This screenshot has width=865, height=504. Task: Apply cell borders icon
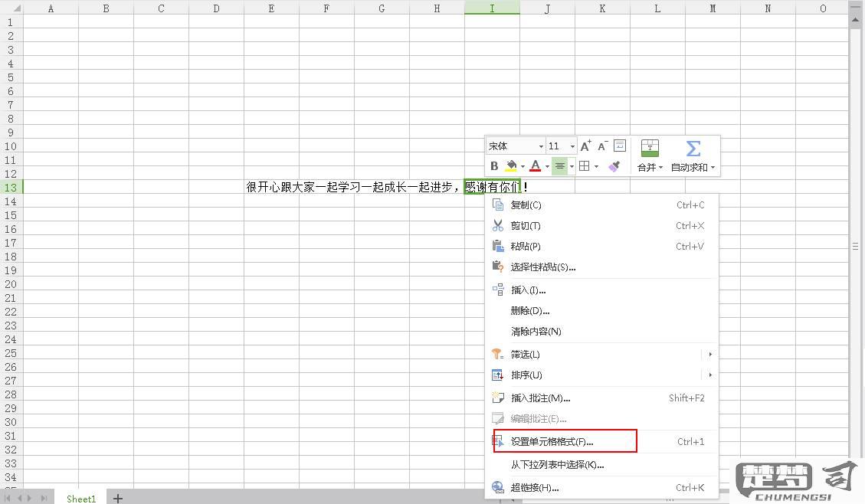pyautogui.click(x=585, y=166)
